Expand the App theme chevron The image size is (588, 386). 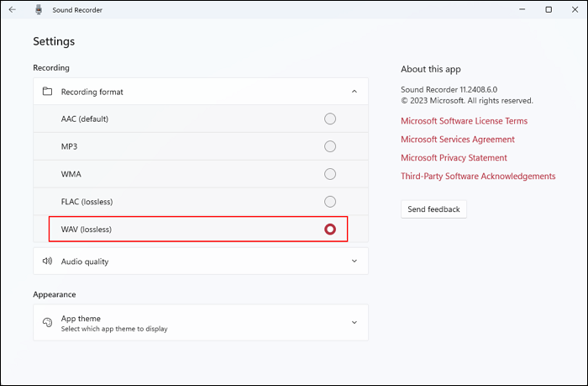click(354, 323)
